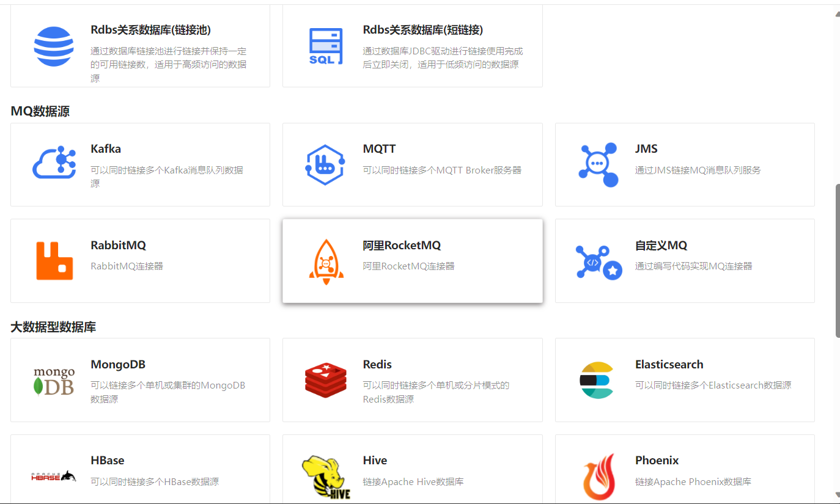This screenshot has width=840, height=504.
Task: Select the MongoDB card title
Action: click(x=118, y=365)
